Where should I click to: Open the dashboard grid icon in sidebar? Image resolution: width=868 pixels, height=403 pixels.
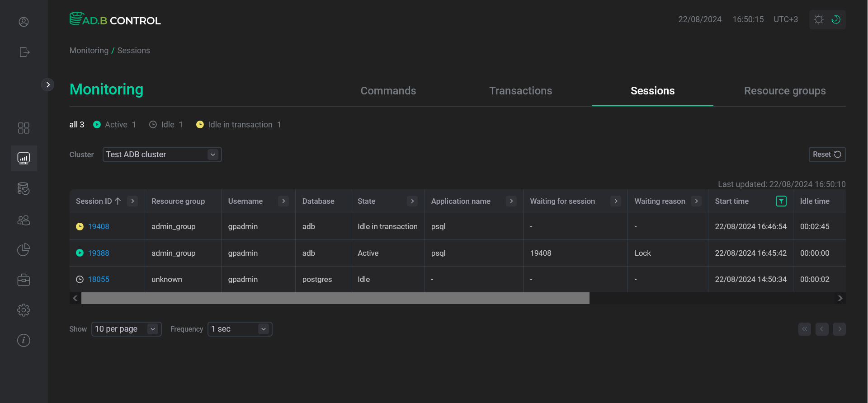[x=24, y=128]
